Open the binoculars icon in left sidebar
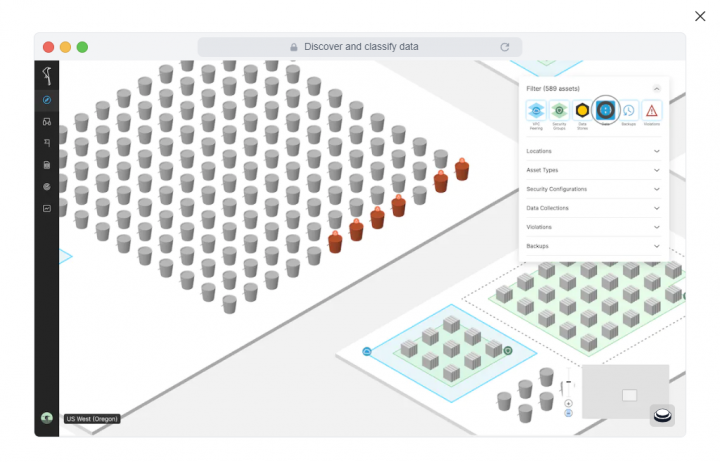720x462 pixels. point(46,121)
